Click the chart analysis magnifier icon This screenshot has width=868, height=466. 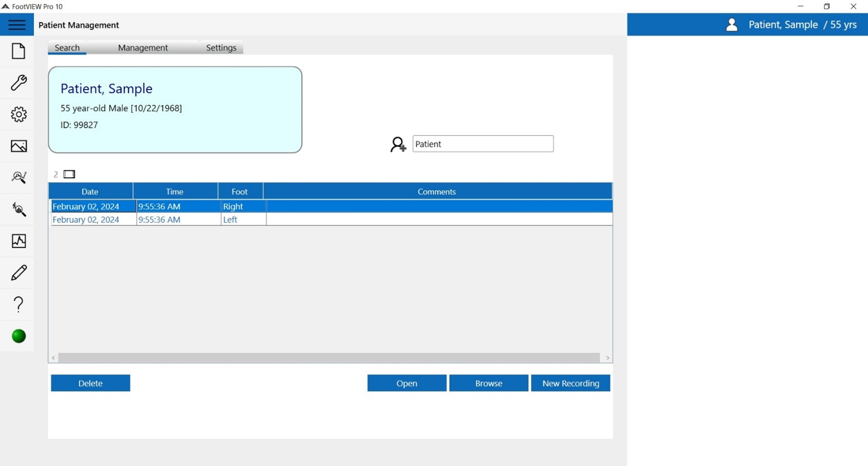point(19,178)
